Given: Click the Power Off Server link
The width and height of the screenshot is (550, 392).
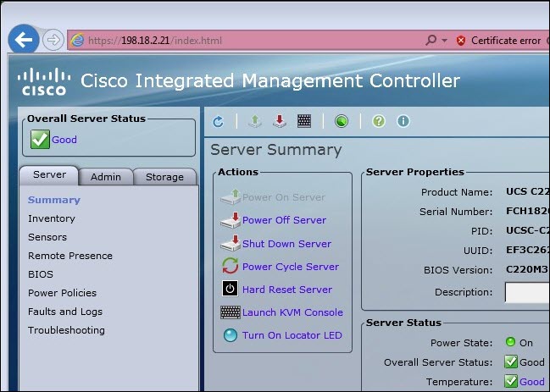Looking at the screenshot, I should pyautogui.click(x=284, y=220).
